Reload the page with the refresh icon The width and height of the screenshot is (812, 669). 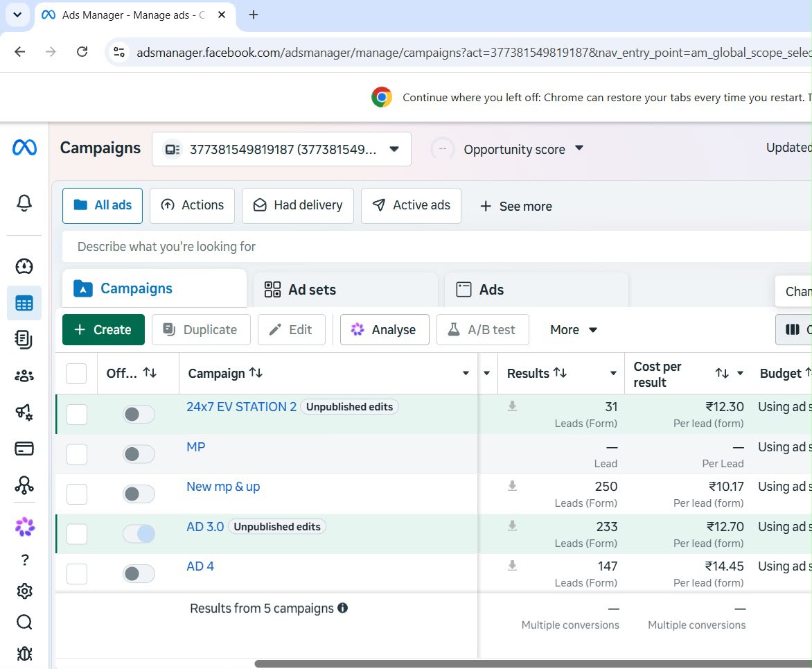coord(82,52)
